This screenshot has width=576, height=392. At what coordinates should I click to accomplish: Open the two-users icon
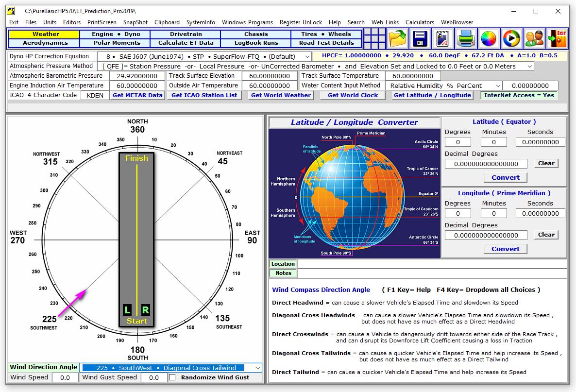click(x=534, y=38)
